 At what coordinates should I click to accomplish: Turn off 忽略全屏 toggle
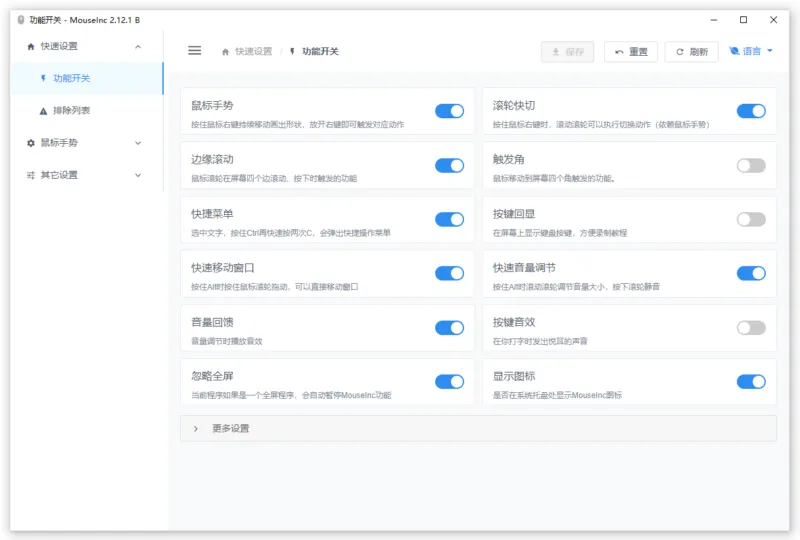(449, 382)
